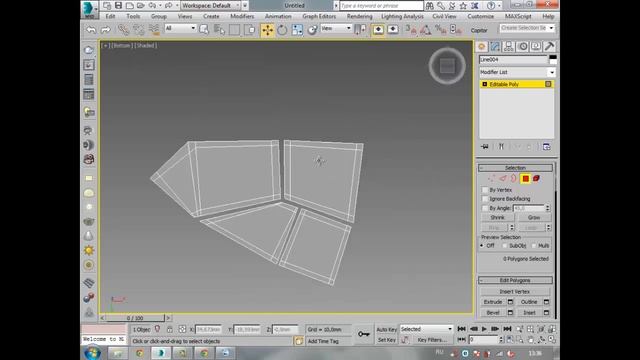Open the MAXScript menu
This screenshot has height=360, width=640.
[518, 16]
